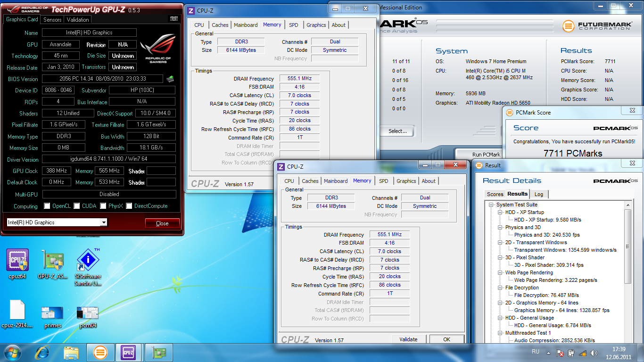Viewport: 644px width, 362px height.
Task: Click the save BIOS chip icon in GPU-Z
Action: pyautogui.click(x=170, y=79)
